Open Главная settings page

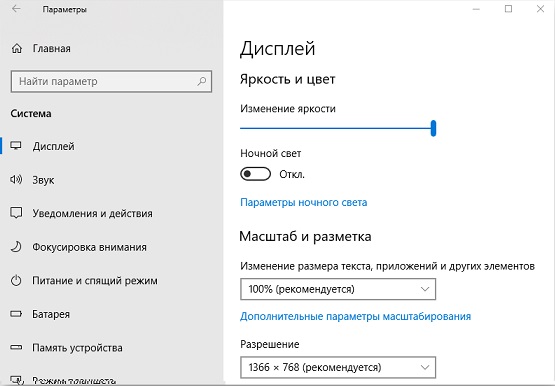tap(51, 48)
